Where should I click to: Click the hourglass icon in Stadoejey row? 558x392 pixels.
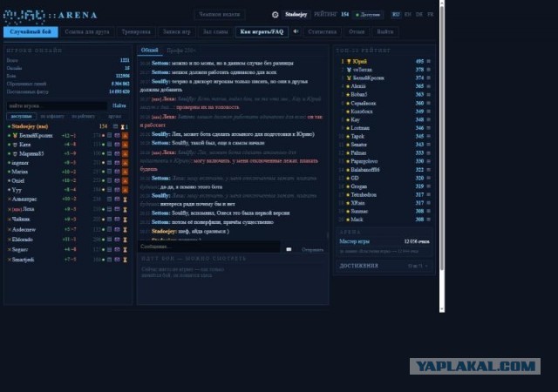point(122,126)
